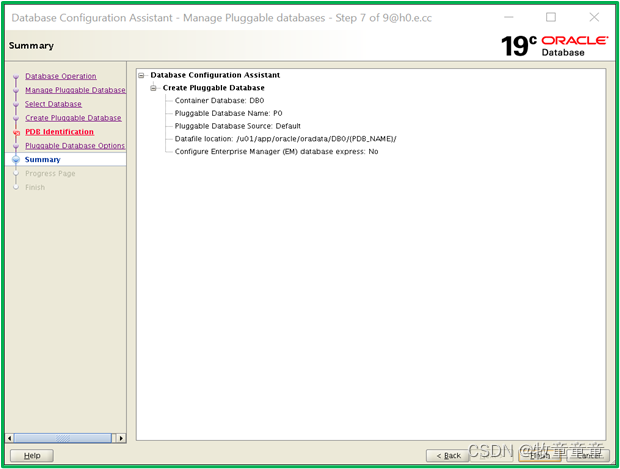Click the Database Operation step bullet icon

[x=16, y=77]
